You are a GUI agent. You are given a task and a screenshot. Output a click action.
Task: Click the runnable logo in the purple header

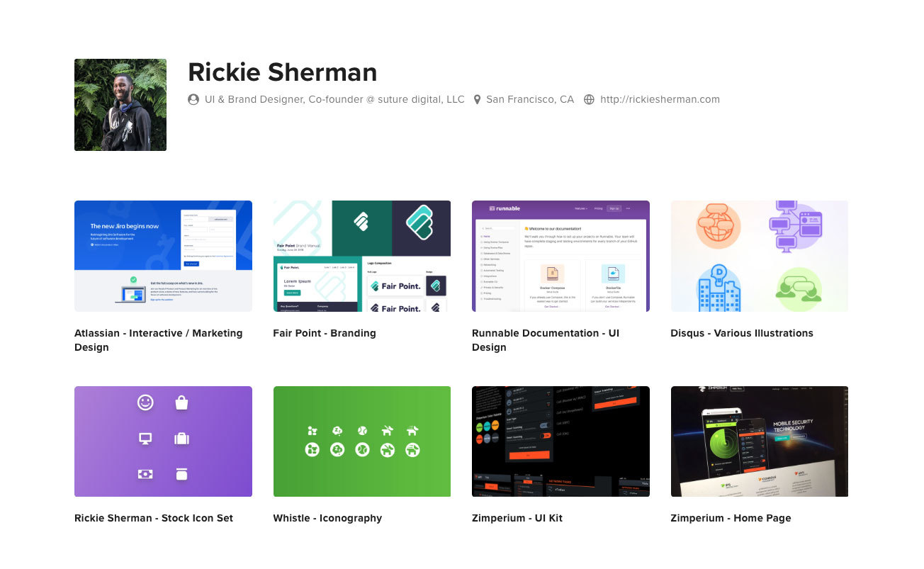click(505, 208)
